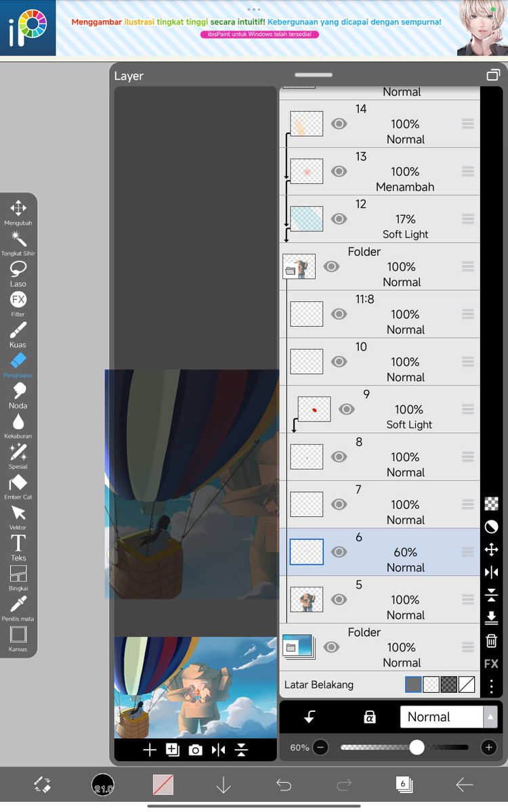Decrease opacity with minus button
Screen dimensions: 508x812
(x=320, y=747)
